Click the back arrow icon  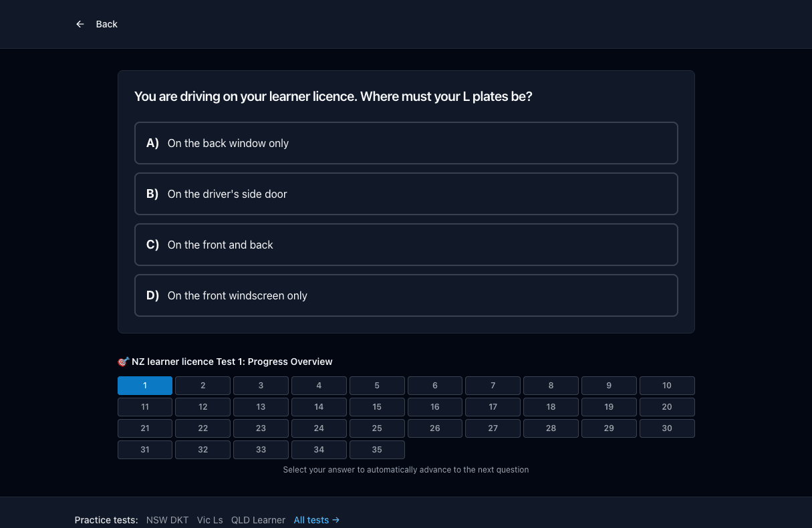click(80, 24)
